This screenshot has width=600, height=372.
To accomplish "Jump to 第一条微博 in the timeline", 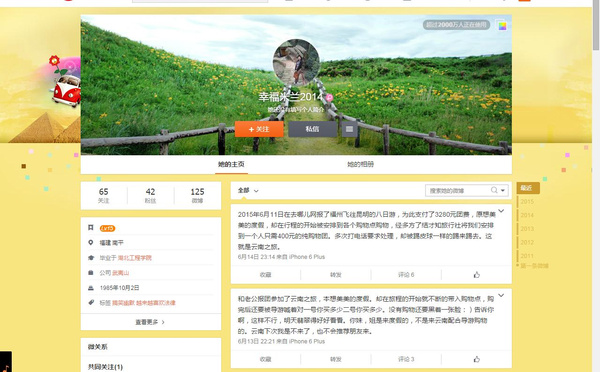I will (534, 266).
